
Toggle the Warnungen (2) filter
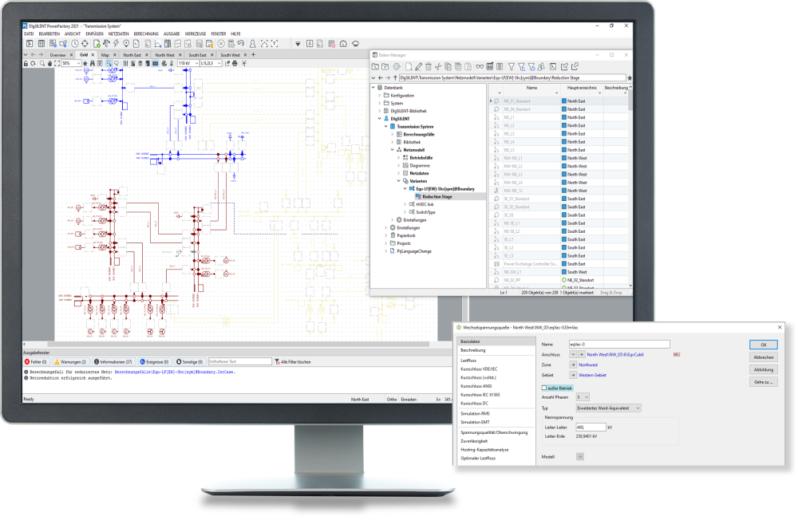point(70,361)
